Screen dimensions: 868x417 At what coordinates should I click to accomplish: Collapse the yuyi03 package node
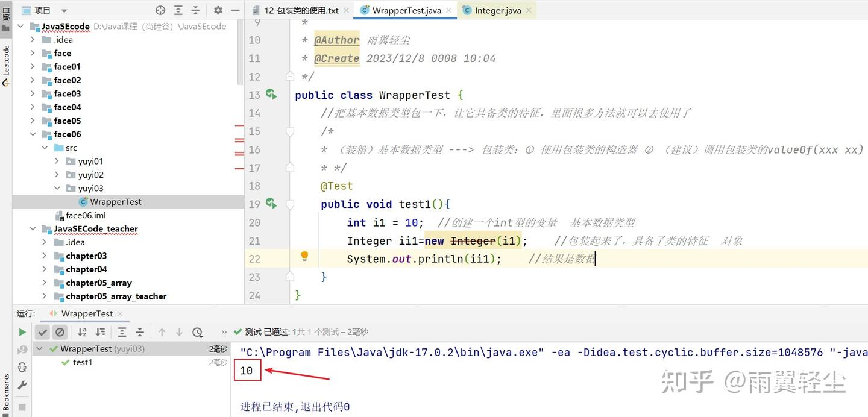(56, 188)
